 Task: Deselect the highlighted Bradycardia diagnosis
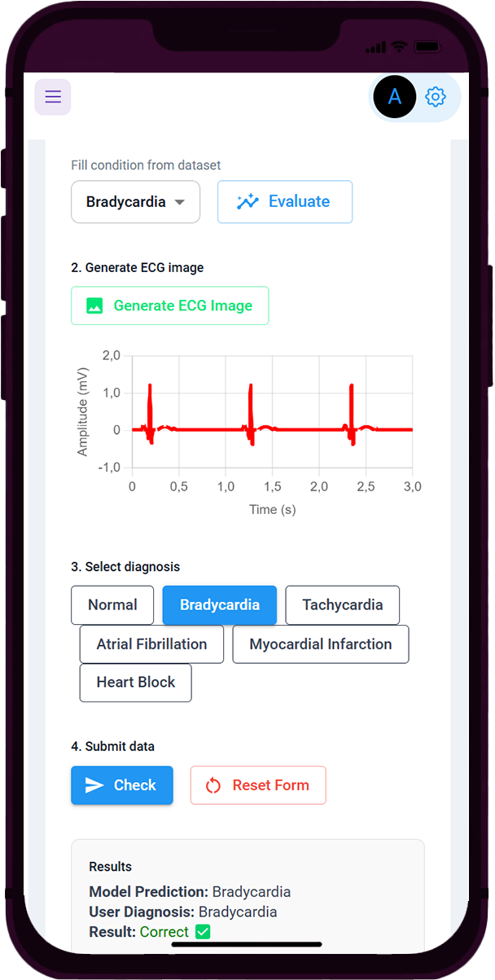(220, 605)
